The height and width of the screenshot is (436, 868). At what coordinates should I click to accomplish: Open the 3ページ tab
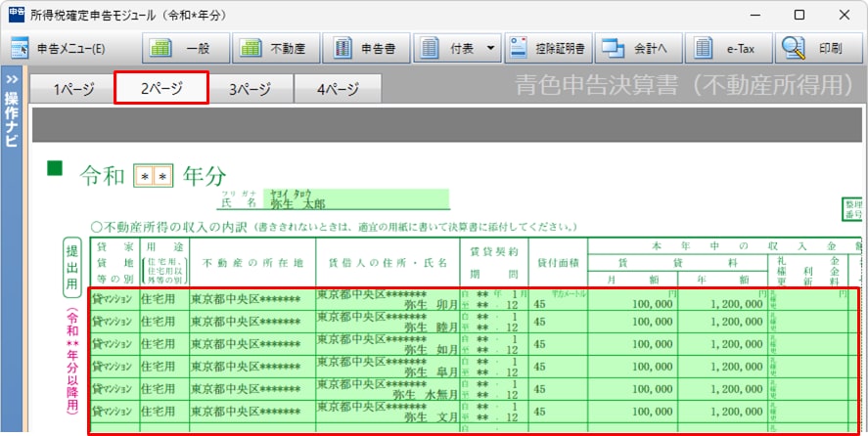[x=250, y=89]
